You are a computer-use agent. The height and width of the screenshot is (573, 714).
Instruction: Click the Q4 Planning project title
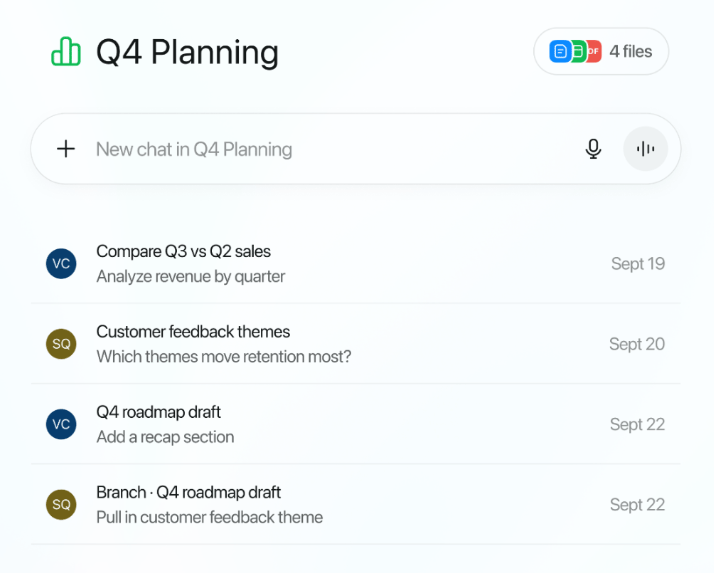187,52
